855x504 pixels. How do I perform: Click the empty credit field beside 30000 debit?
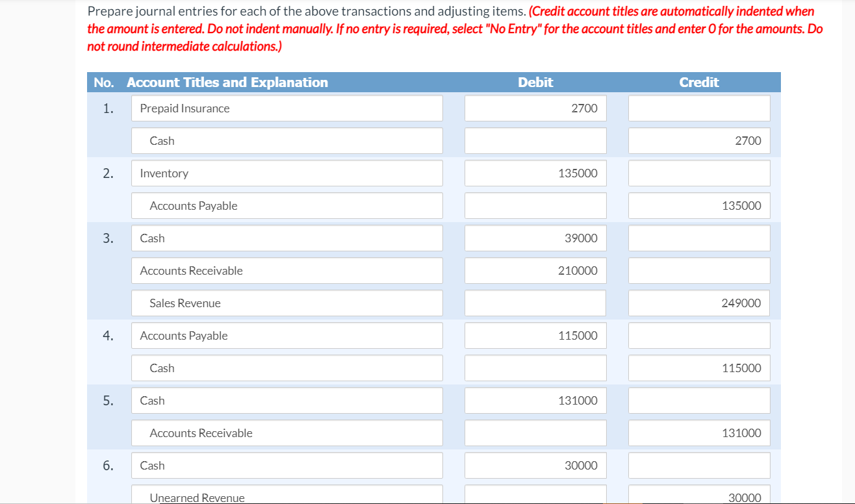699,466
